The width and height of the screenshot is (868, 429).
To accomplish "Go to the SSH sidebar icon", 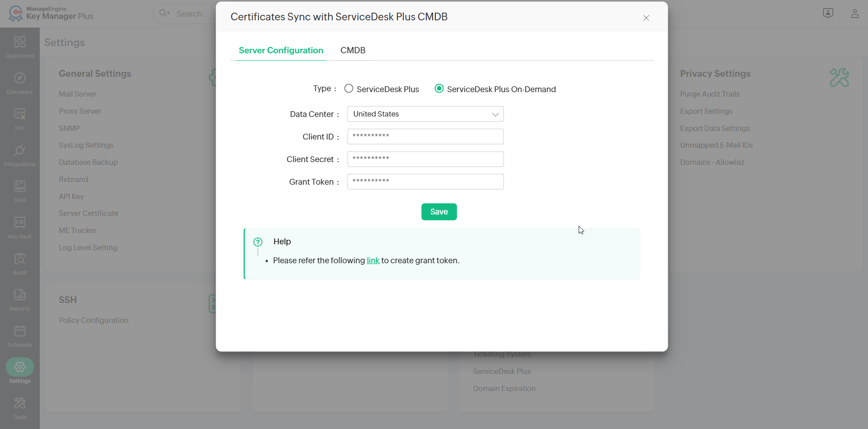I will point(20,187).
